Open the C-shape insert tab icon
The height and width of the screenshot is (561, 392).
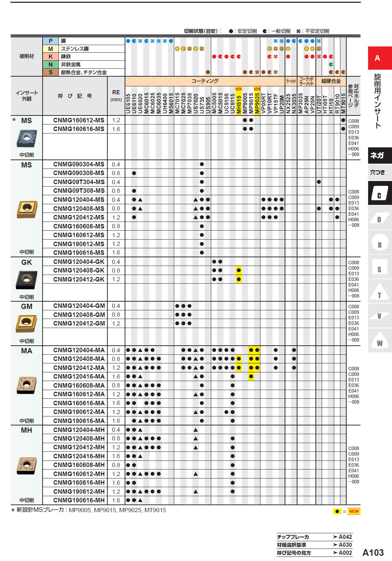point(380,193)
